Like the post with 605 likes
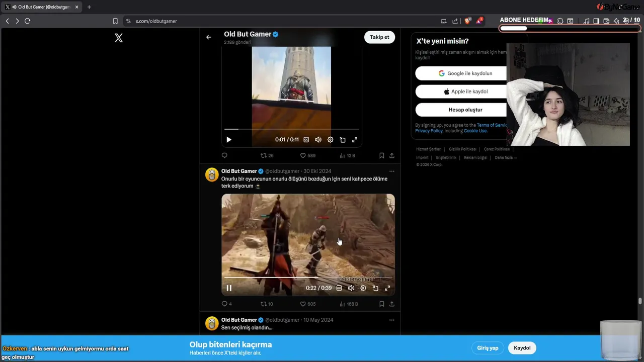Screen dimensions: 644x362 pyautogui.click(x=307, y=304)
